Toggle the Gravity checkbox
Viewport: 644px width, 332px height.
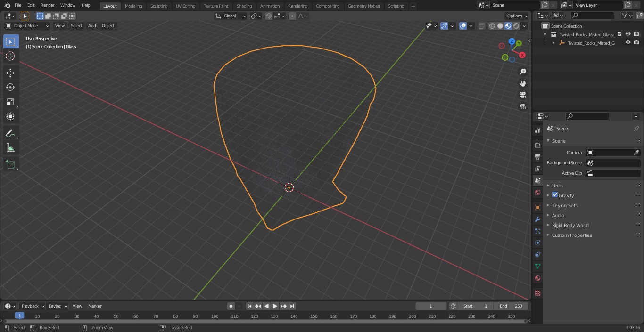tap(555, 195)
